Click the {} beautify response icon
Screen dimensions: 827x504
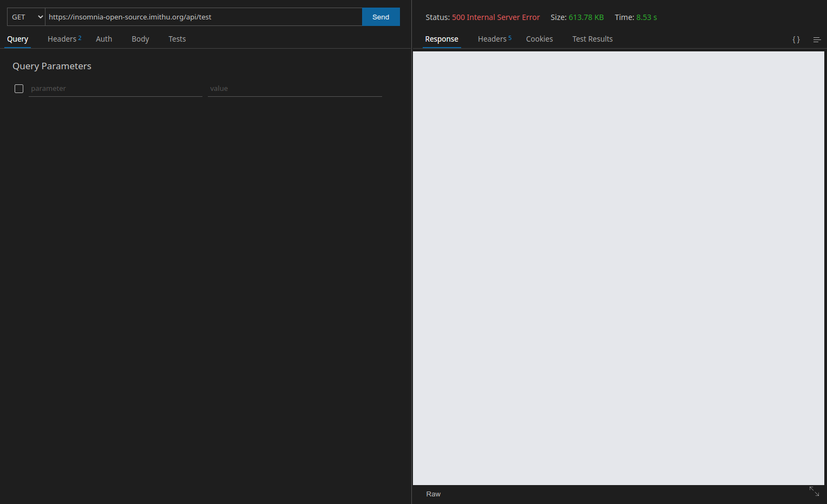[x=796, y=39]
